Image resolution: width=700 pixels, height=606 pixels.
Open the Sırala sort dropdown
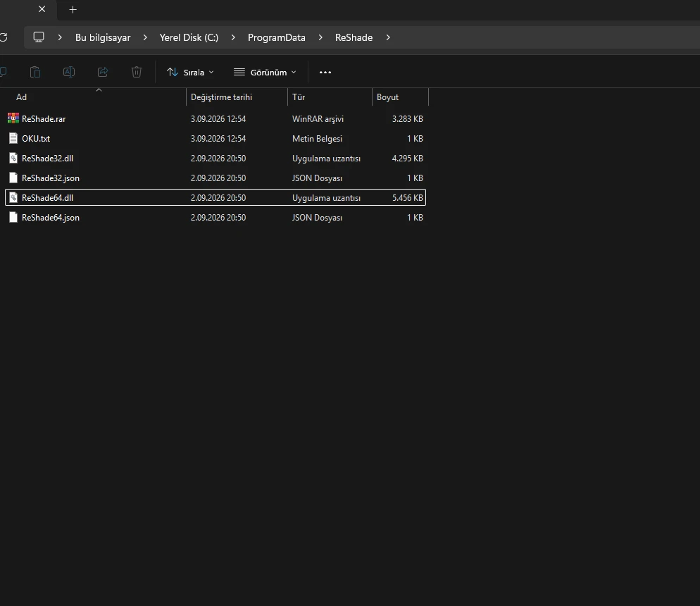click(190, 73)
